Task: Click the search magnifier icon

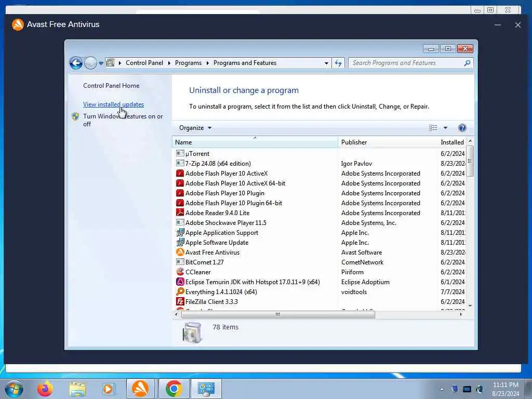Action: click(x=467, y=63)
